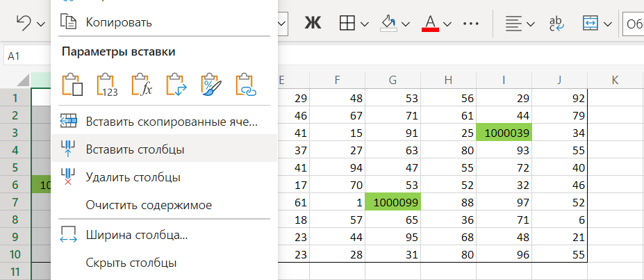Choose Paste Formulas (fx) option
This screenshot has height=280, width=644.
(142, 84)
